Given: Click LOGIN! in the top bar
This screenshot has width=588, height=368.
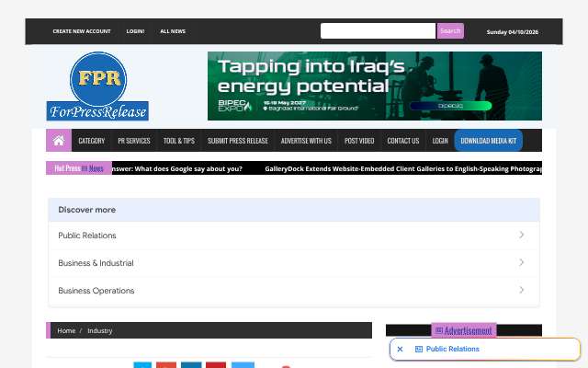Looking at the screenshot, I should [x=135, y=31].
